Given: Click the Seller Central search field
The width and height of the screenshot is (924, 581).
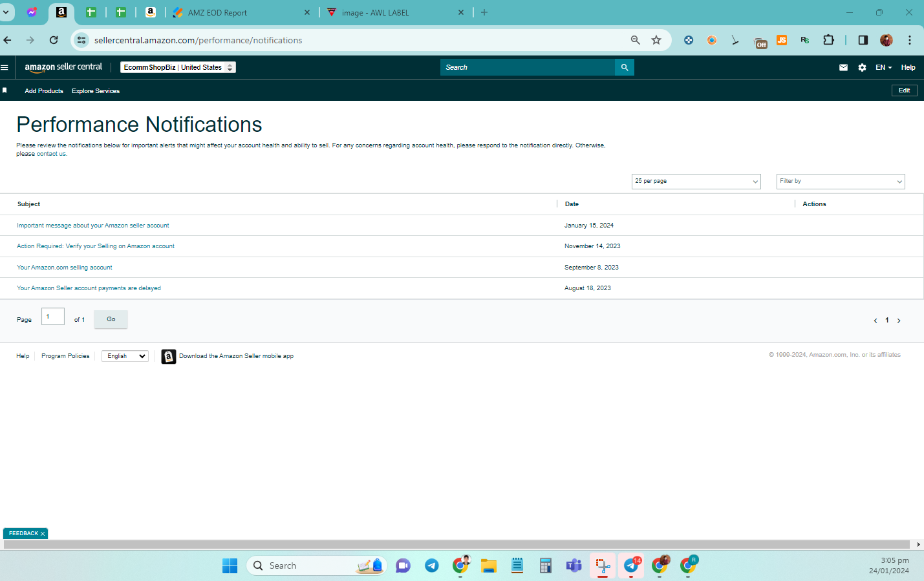Looking at the screenshot, I should [x=528, y=67].
